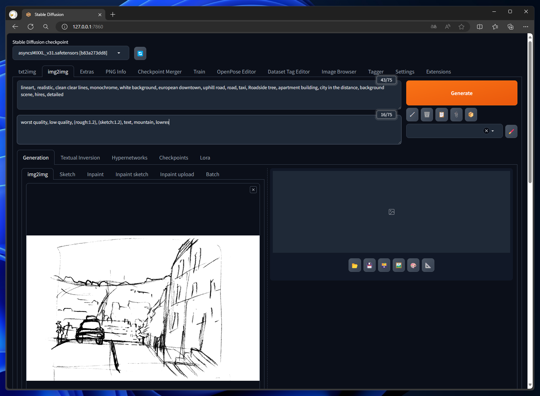Switch to the Train tab

click(x=199, y=72)
